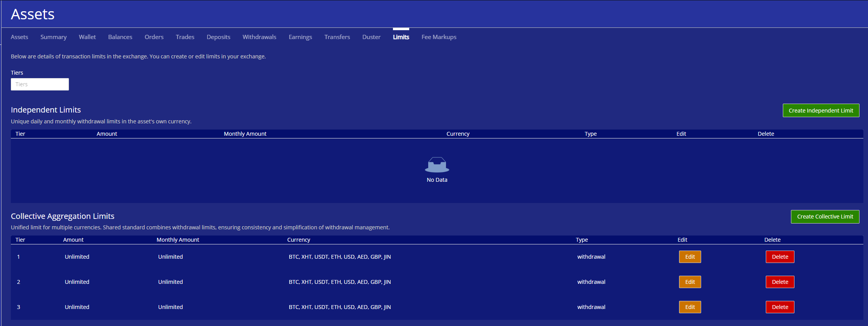Go to the Balances tab
This screenshot has height=326, width=868.
click(120, 37)
